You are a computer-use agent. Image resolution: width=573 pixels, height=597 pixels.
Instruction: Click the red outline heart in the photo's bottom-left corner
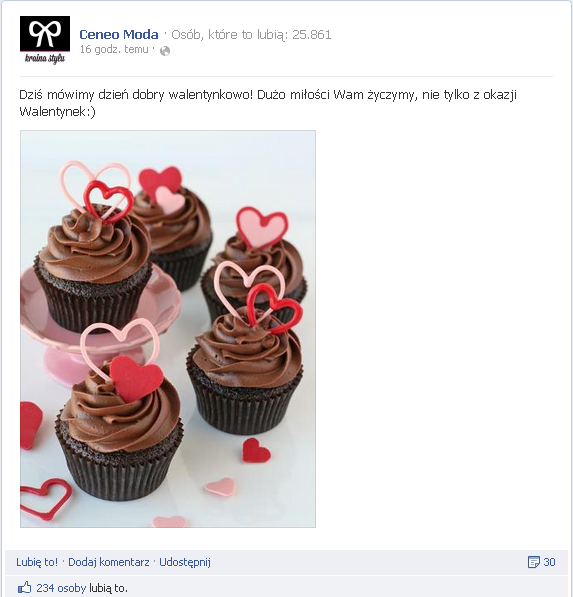point(45,500)
